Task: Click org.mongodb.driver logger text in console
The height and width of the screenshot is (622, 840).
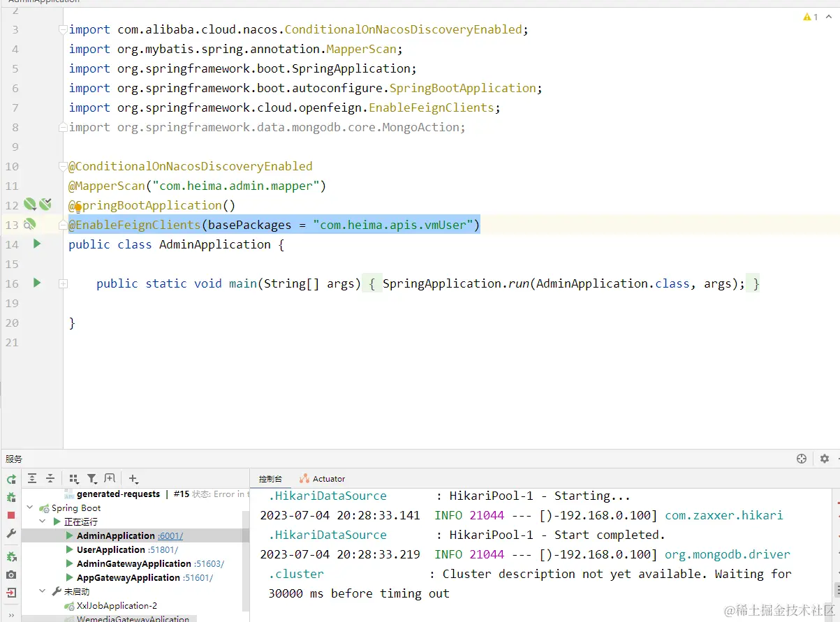Action: point(727,554)
